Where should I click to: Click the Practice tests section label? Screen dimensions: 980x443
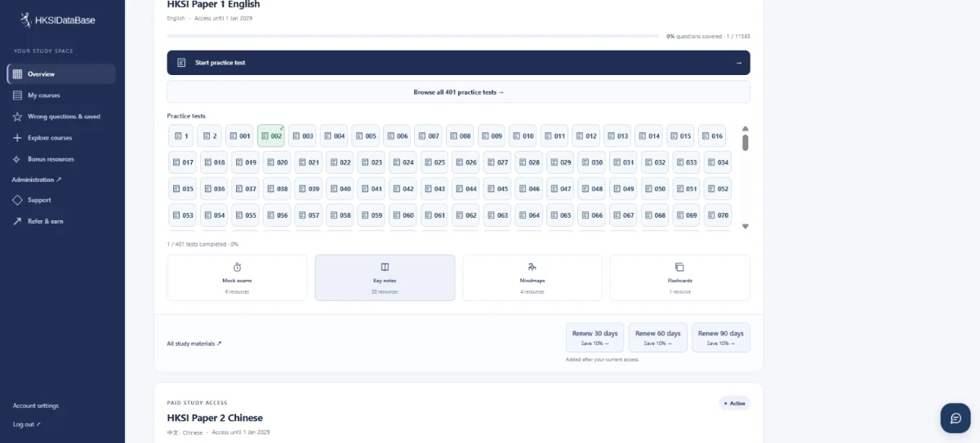coord(186,116)
